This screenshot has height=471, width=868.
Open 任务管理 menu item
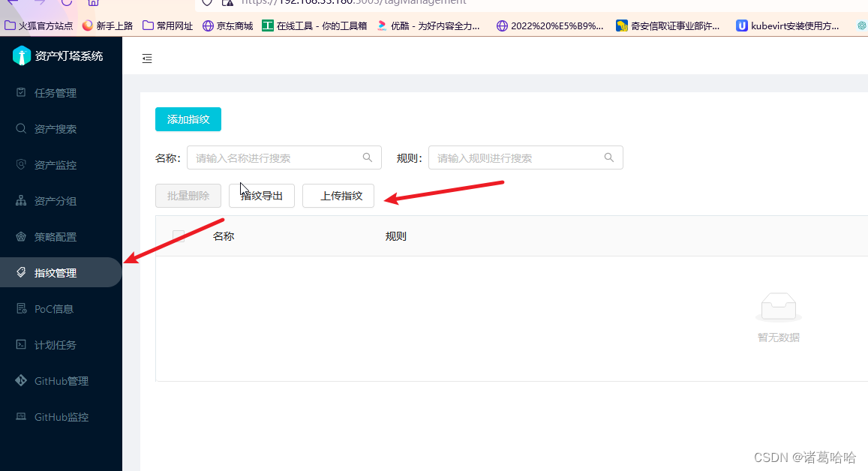[x=61, y=93]
